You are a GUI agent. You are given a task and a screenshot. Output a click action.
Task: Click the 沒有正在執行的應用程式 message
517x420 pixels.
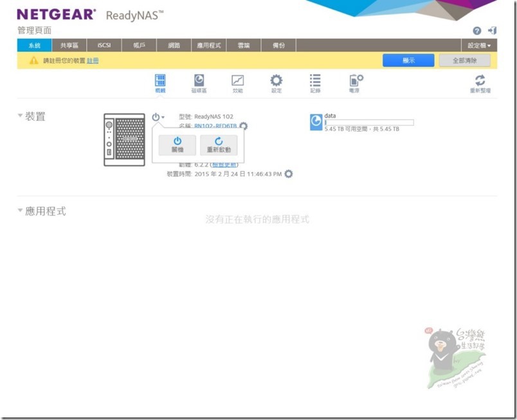coord(257,219)
